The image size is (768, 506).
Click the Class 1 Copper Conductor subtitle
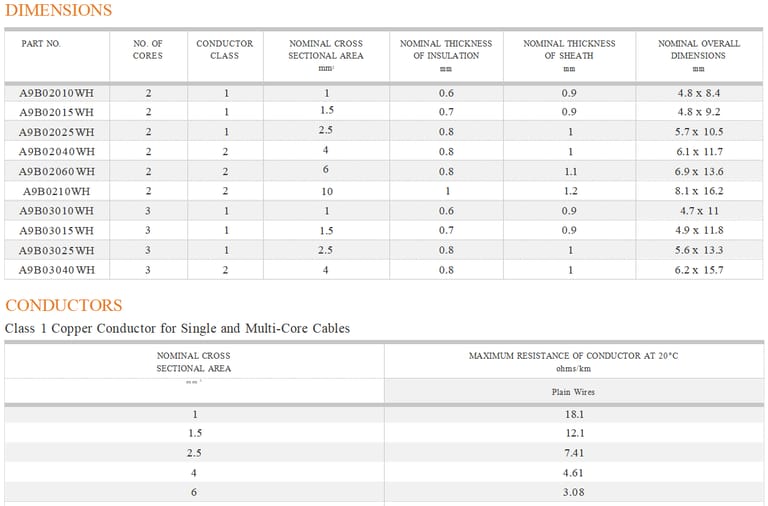(177, 328)
